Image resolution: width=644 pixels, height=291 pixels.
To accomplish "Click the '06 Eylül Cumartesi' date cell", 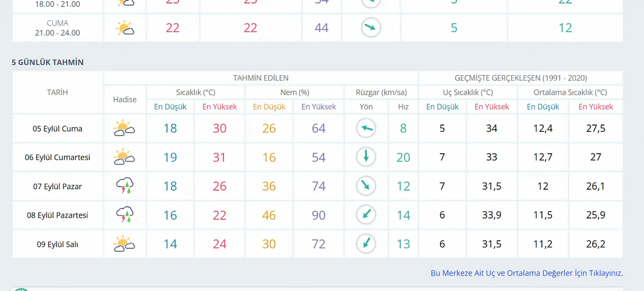I will 57,157.
